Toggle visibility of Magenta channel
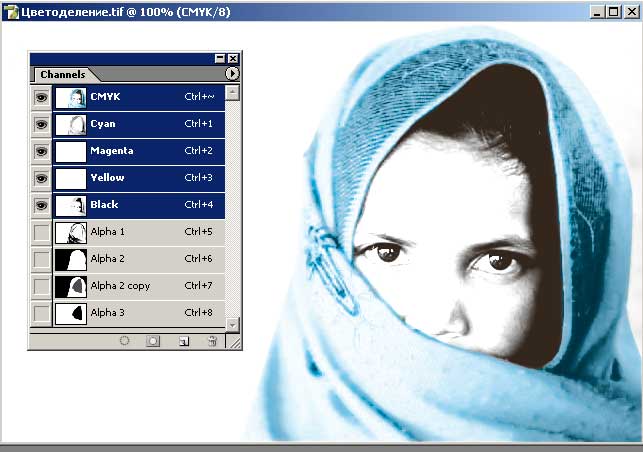This screenshot has width=643, height=452. coord(41,152)
